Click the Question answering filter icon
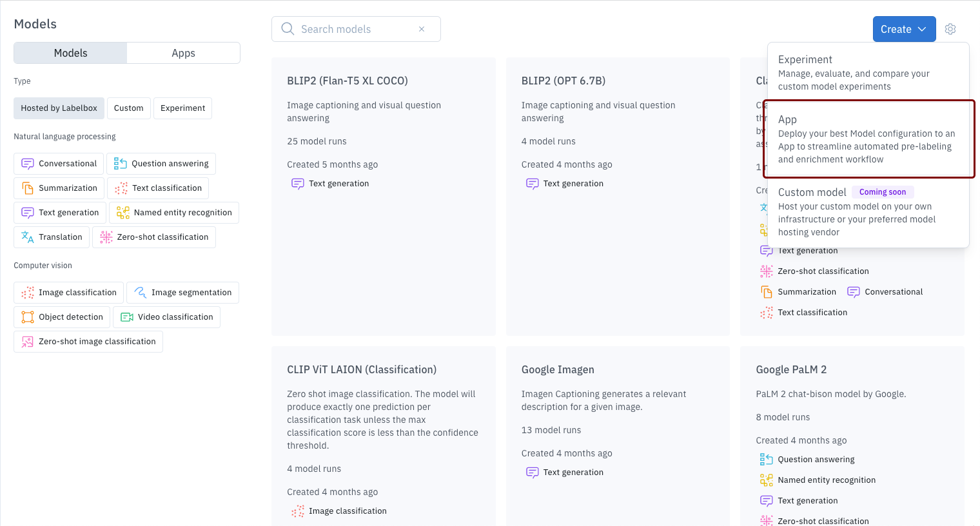Viewport: 980px width, 526px height. (x=121, y=164)
